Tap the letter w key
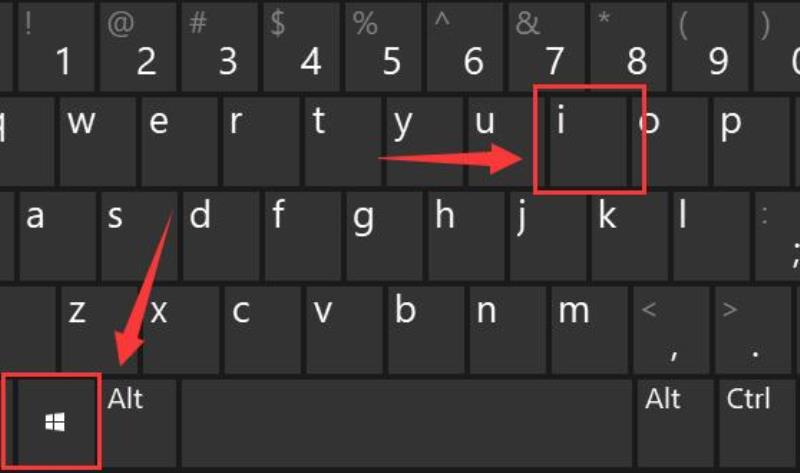The height and width of the screenshot is (473, 800). (98, 141)
